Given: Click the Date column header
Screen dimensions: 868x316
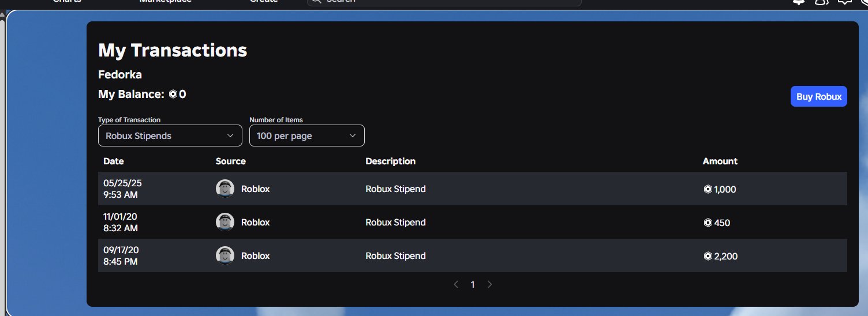Looking at the screenshot, I should pyautogui.click(x=114, y=161).
